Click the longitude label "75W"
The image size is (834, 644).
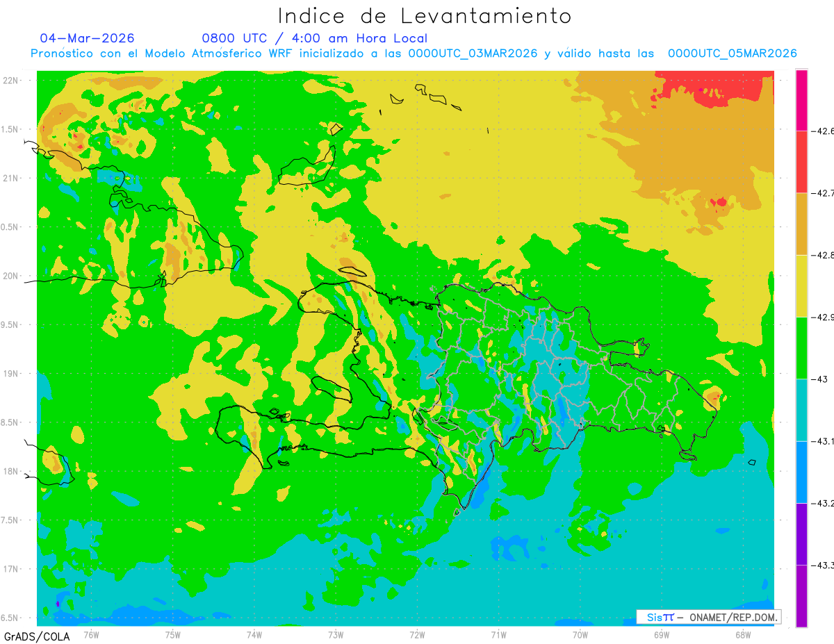tap(172, 635)
